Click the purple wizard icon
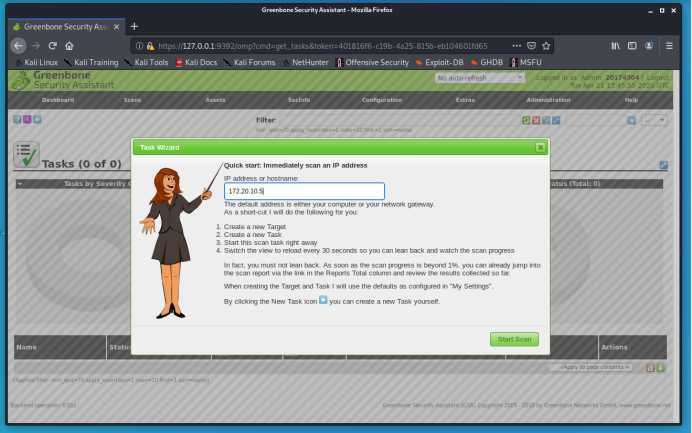The image size is (692, 433). tap(27, 120)
